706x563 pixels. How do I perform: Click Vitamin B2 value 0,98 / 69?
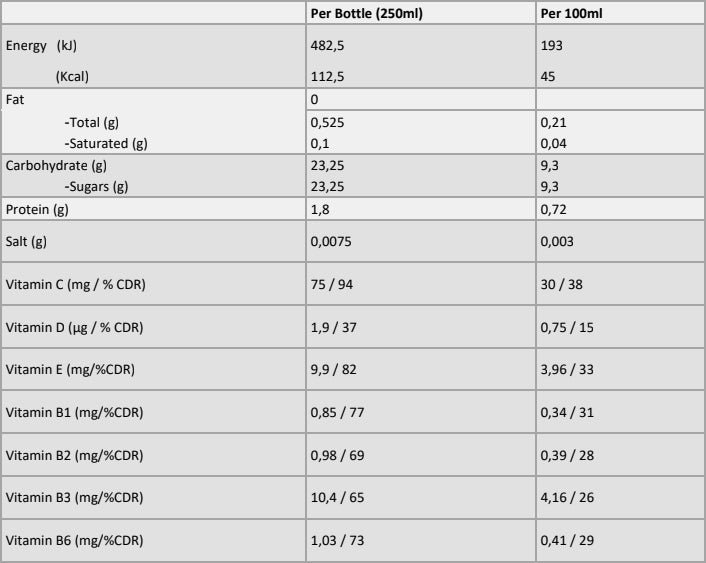[x=337, y=455]
